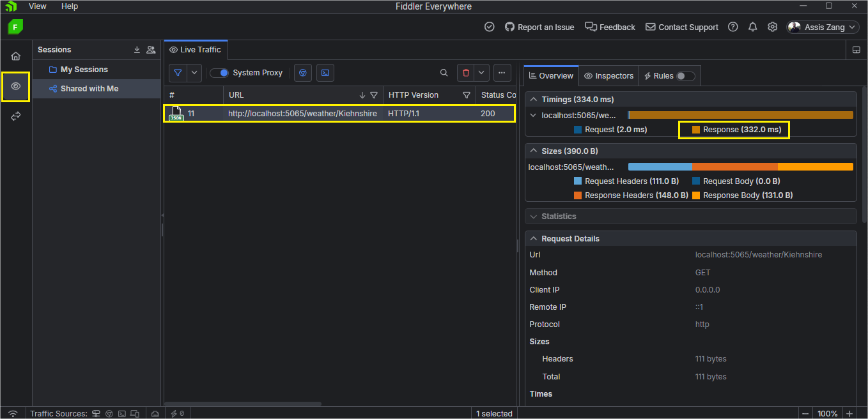Collapse the Sizes section
The width and height of the screenshot is (868, 419).
[533, 151]
